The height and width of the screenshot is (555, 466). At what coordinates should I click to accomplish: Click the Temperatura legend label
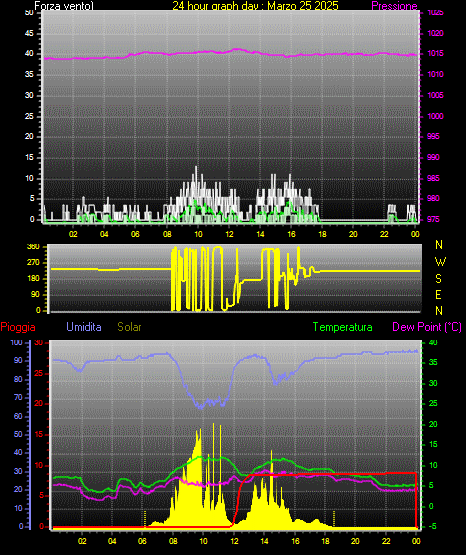[x=343, y=327]
